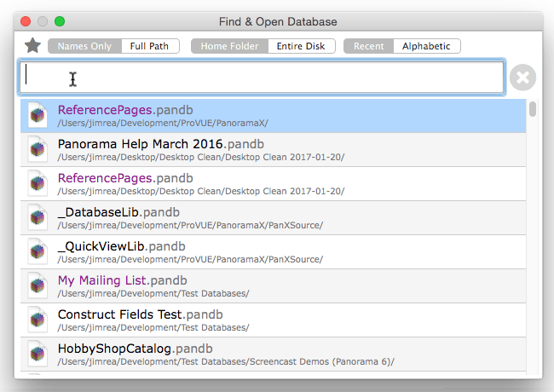The height and width of the screenshot is (392, 554).
Task: Click the favorites star icon
Action: click(x=32, y=46)
